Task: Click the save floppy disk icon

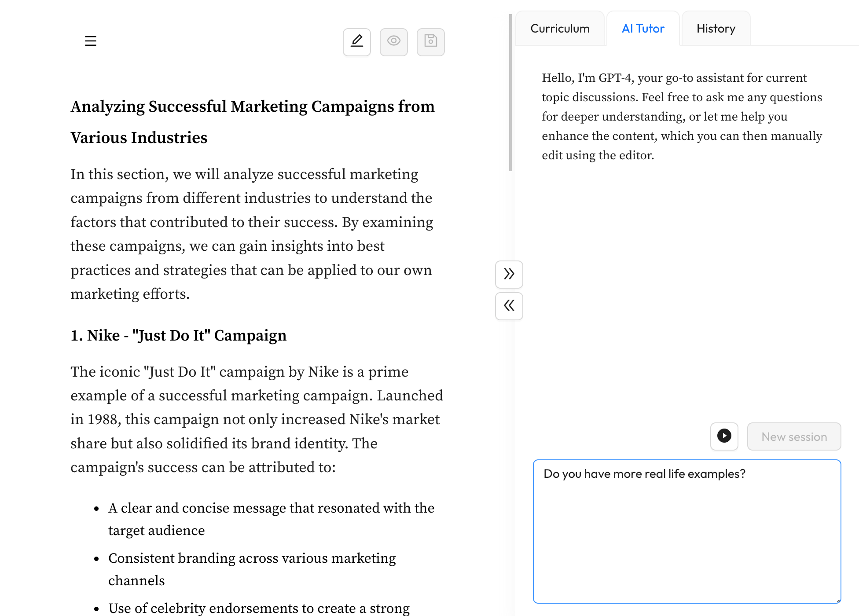Action: point(430,42)
